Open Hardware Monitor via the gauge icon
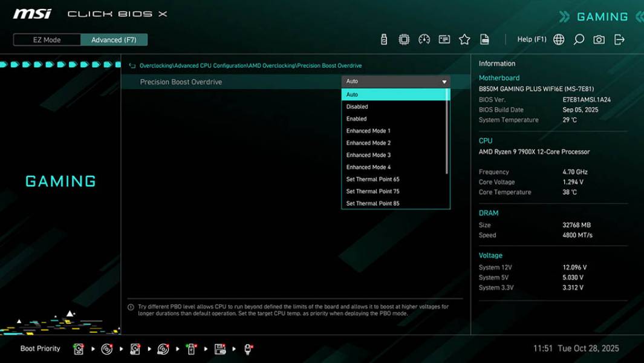Screen dimensions: 644x363 coord(424,39)
